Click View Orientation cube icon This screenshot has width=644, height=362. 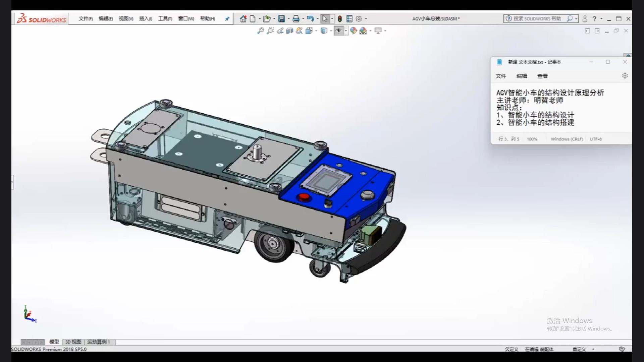(309, 31)
